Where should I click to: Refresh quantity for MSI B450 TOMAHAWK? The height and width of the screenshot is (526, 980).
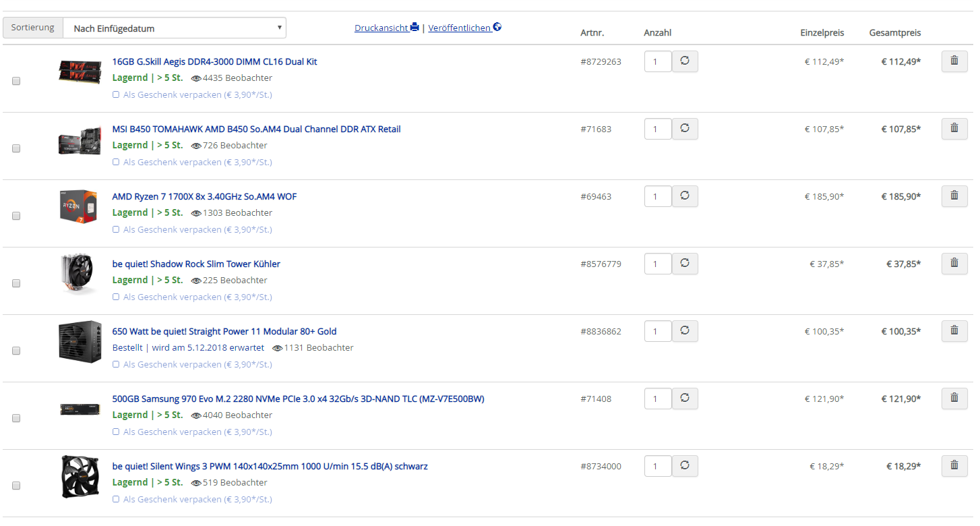click(685, 129)
